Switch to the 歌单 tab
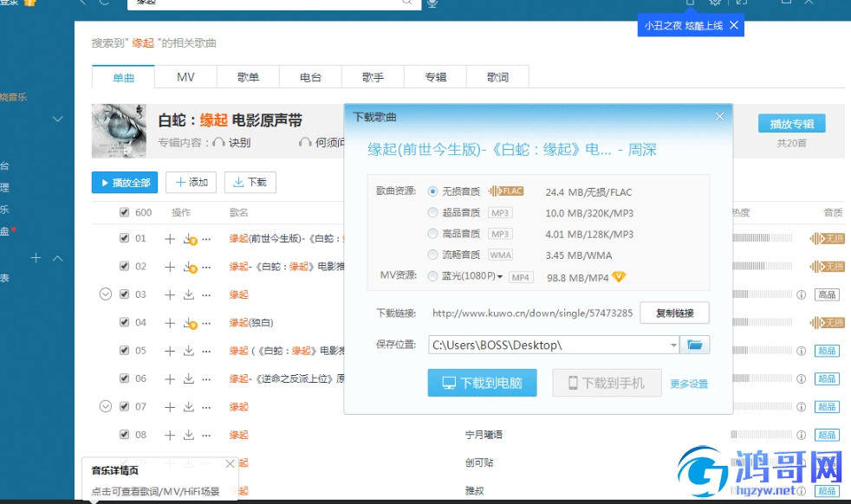Screen dimensions: 851x504 point(248,77)
